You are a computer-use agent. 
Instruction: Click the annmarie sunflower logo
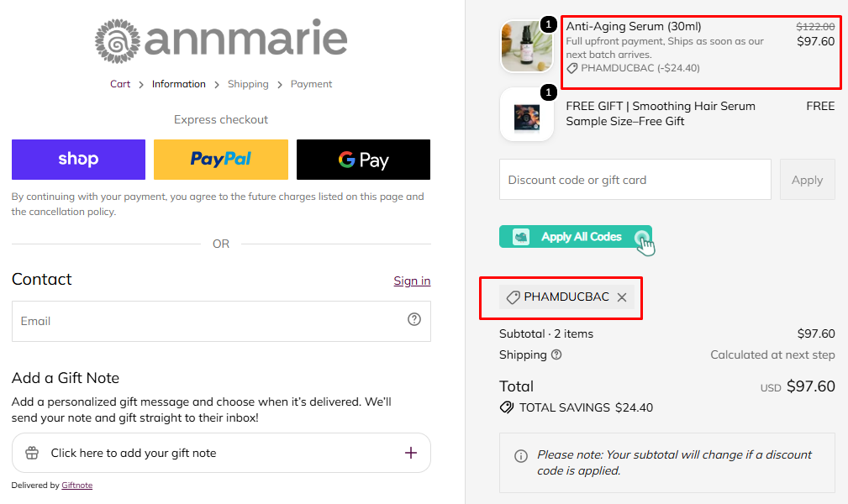coord(118,41)
